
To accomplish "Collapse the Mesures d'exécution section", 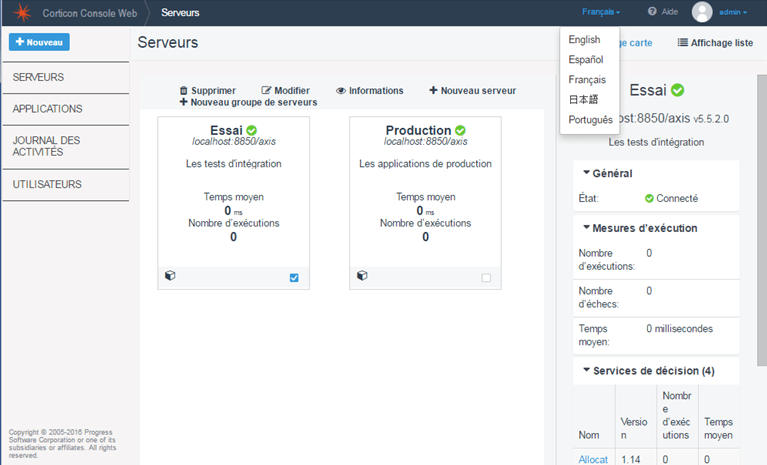I will click(x=586, y=228).
